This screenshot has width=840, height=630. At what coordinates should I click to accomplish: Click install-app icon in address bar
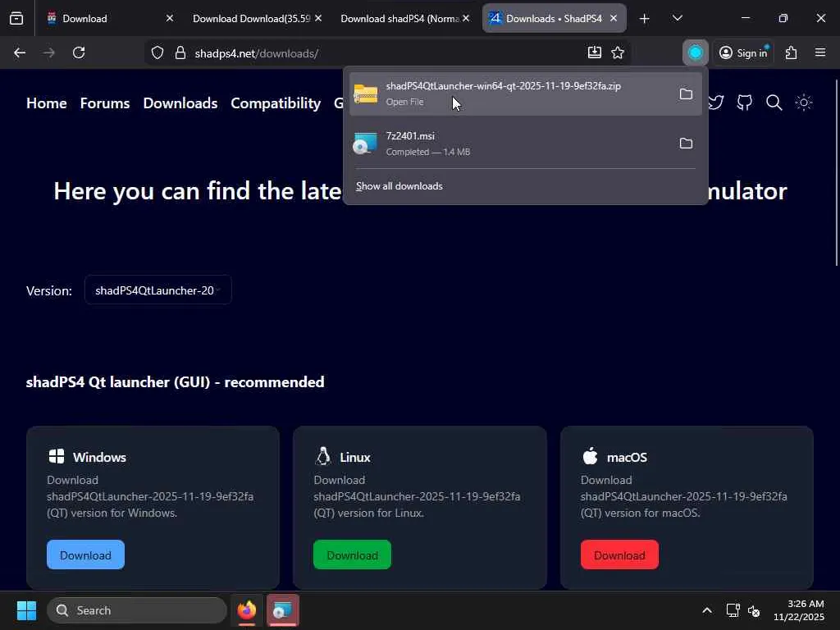click(594, 52)
